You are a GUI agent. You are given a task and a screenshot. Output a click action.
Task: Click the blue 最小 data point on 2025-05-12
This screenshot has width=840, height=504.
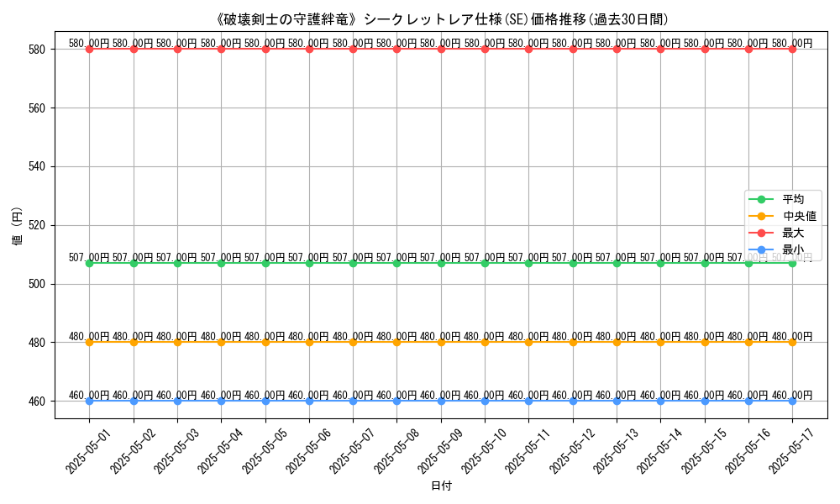tap(573, 402)
